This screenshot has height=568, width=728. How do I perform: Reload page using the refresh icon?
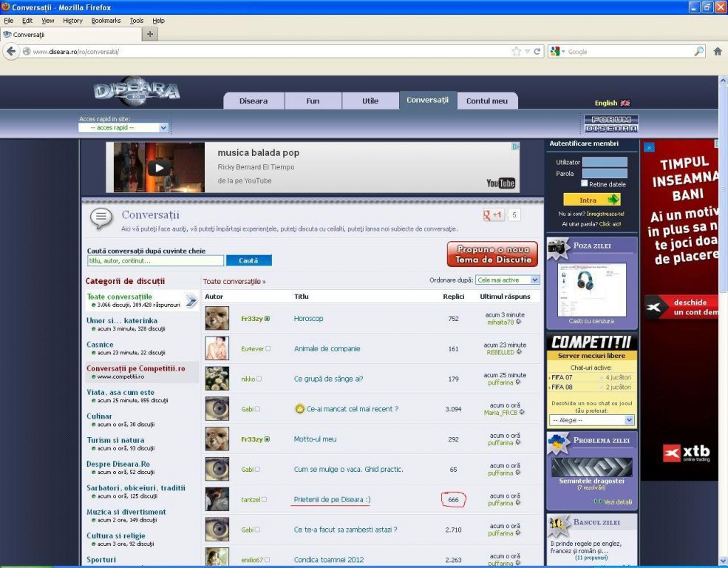pyautogui.click(x=537, y=52)
